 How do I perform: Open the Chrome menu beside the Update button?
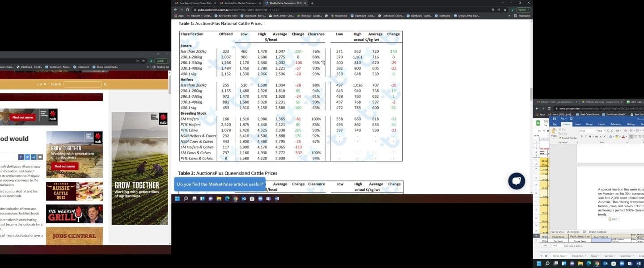(529, 9)
